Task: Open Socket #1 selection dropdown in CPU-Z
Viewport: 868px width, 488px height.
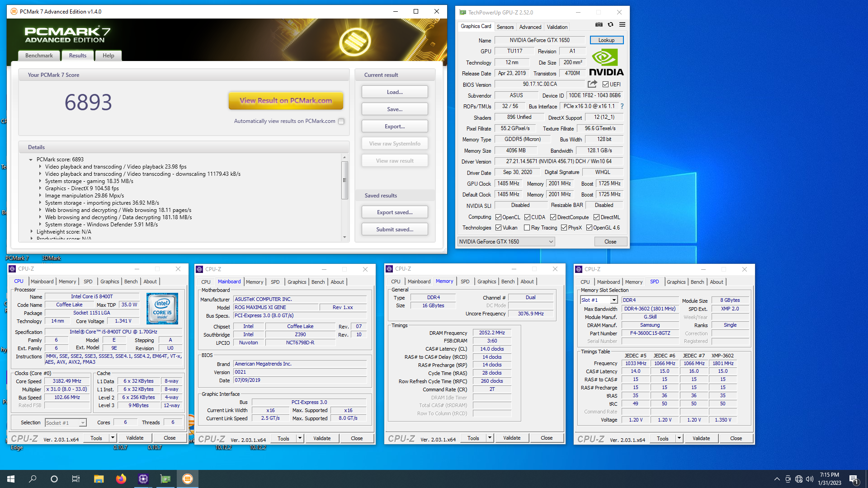Action: click(x=66, y=423)
